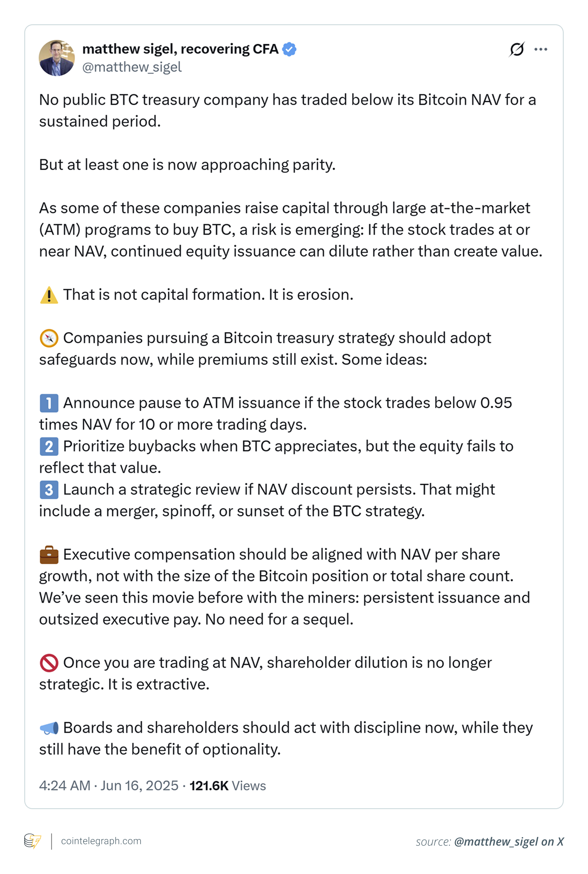Click the megaphone emoji icon
Viewport: 588px width, 874px height.
click(x=48, y=728)
